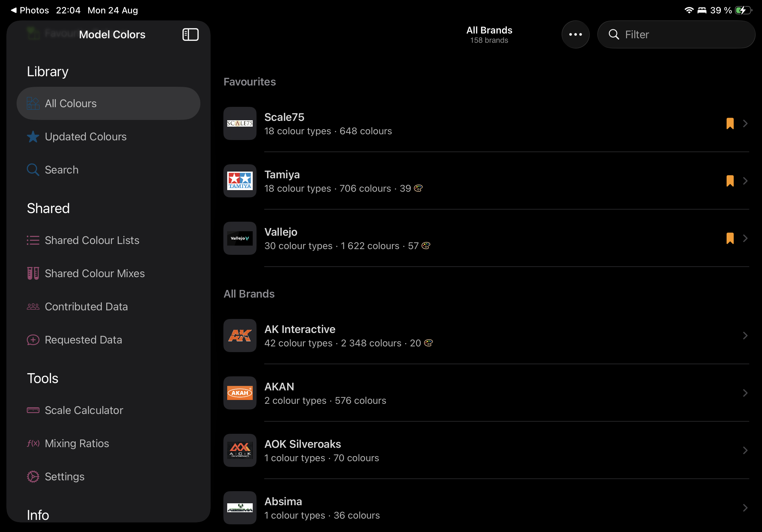This screenshot has height=532, width=762.
Task: Click the Tamiya brand logo
Action: (240, 181)
